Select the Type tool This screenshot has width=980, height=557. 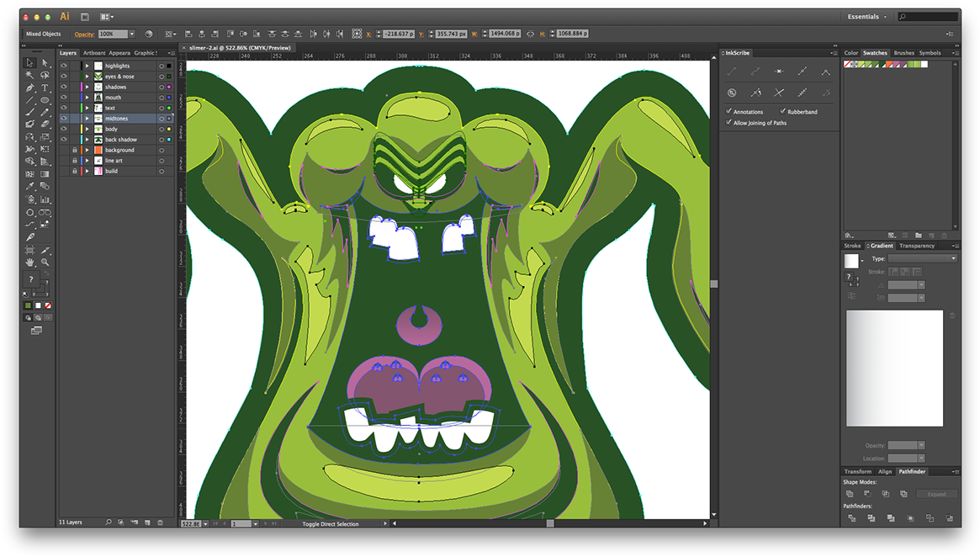point(44,88)
